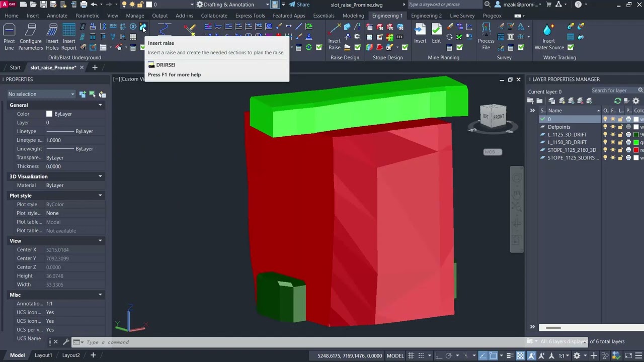Collapse the Misc section in Properties
The width and height of the screenshot is (644, 362).
pyautogui.click(x=100, y=295)
